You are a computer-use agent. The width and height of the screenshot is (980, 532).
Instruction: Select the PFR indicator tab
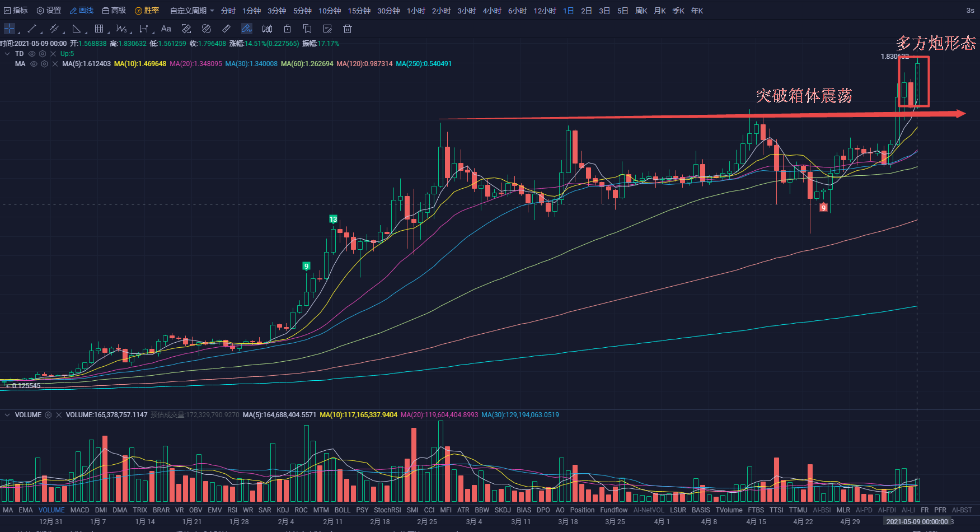tap(940, 510)
